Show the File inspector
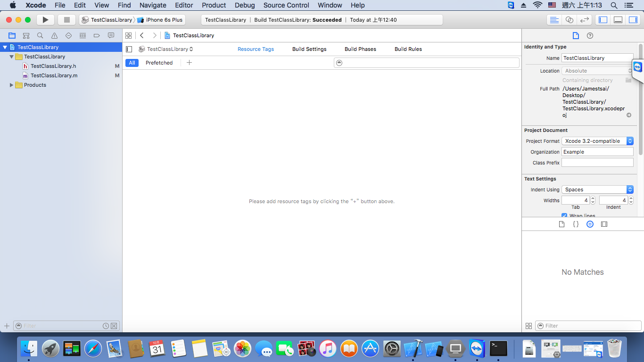This screenshot has height=362, width=644. (x=576, y=35)
